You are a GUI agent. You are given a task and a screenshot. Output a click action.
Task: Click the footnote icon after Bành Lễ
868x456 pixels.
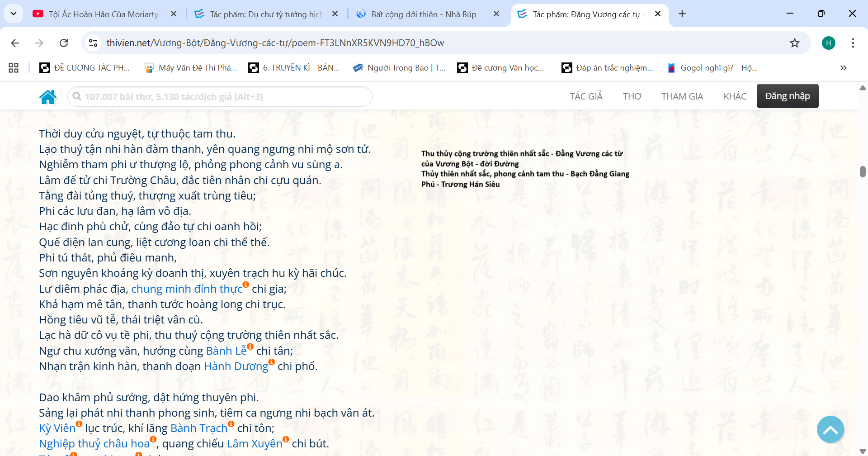click(250, 346)
